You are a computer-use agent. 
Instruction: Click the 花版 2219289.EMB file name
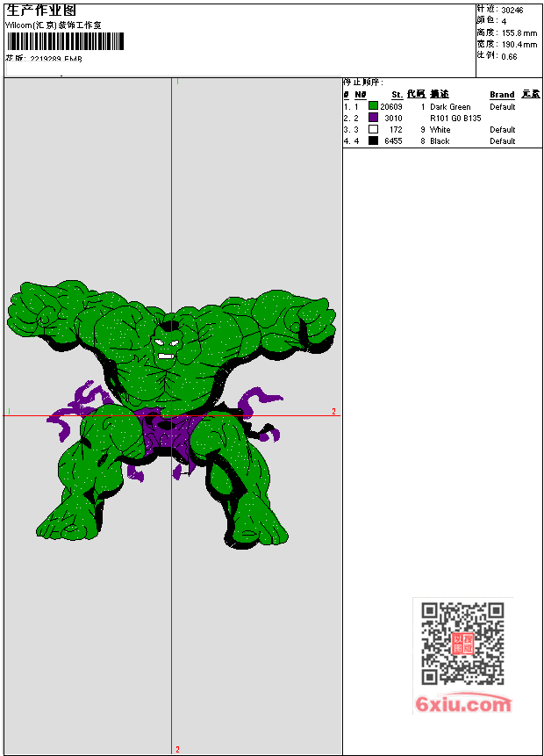point(44,59)
